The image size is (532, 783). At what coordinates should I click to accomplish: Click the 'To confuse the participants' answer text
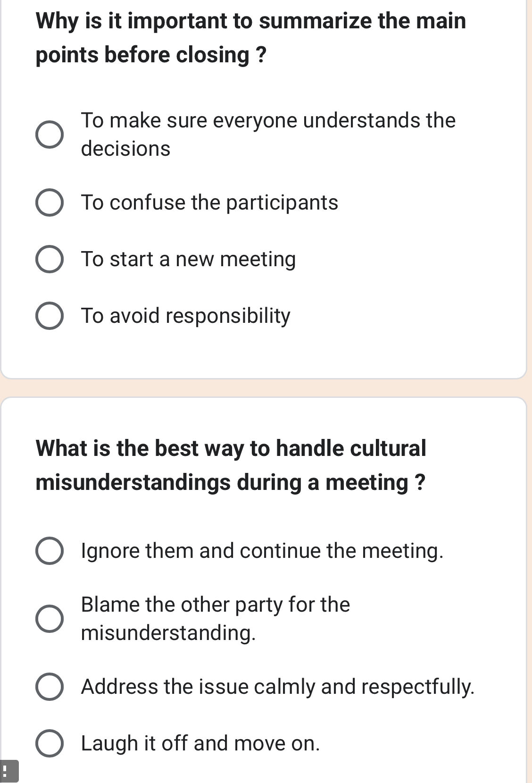click(209, 202)
